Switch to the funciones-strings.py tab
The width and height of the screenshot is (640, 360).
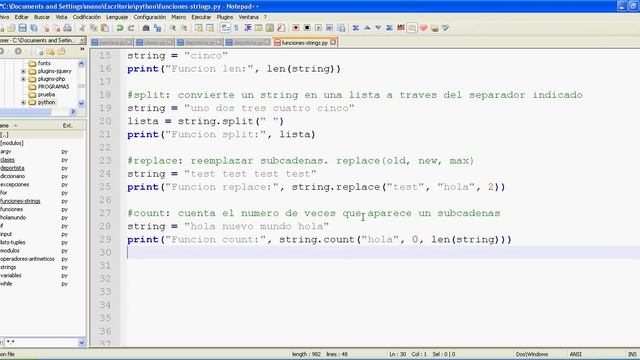[304, 42]
